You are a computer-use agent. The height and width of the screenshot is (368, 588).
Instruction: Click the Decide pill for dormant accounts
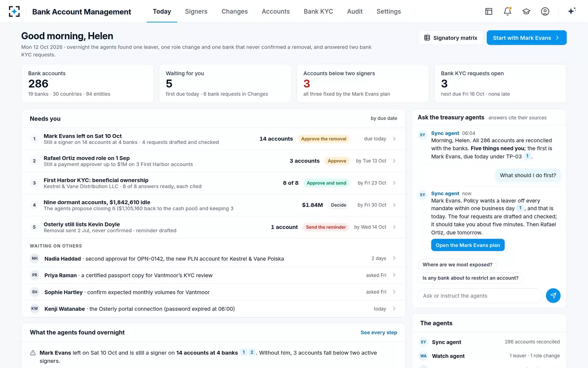tap(339, 205)
